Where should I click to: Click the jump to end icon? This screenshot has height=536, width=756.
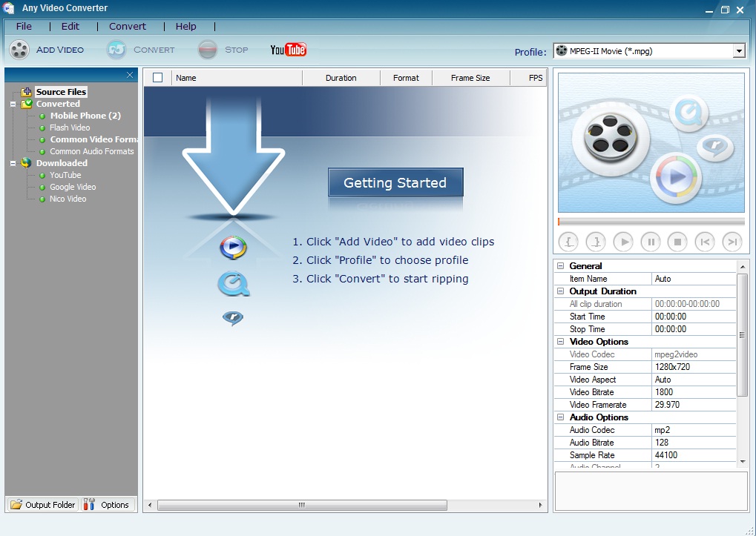(732, 241)
